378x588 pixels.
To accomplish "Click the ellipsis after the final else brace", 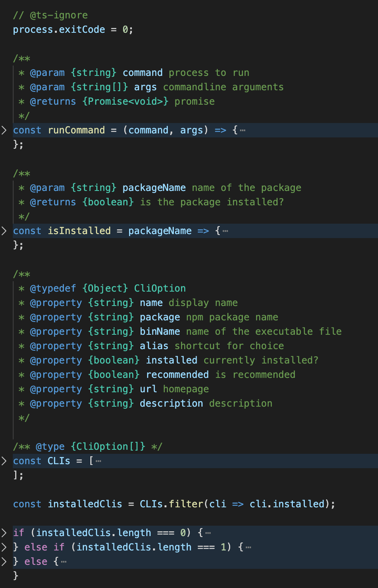I will (x=64, y=562).
